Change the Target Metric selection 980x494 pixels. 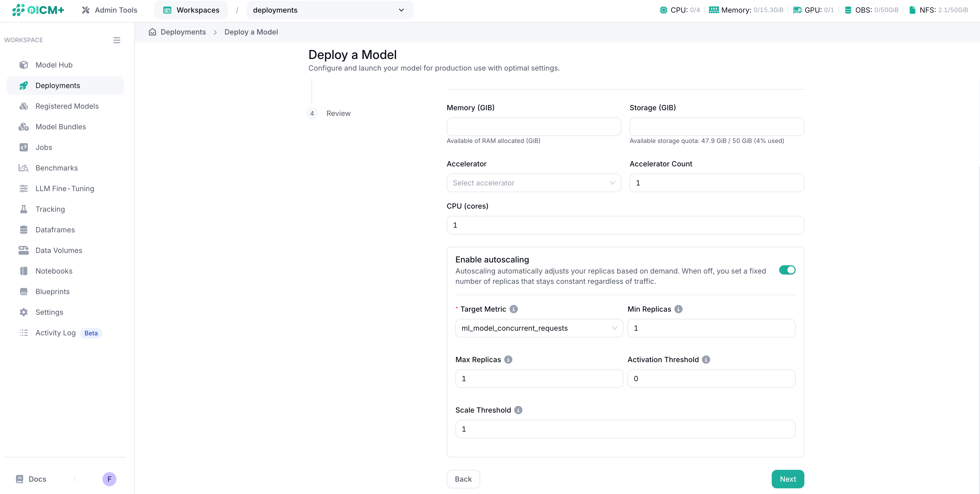[539, 328]
